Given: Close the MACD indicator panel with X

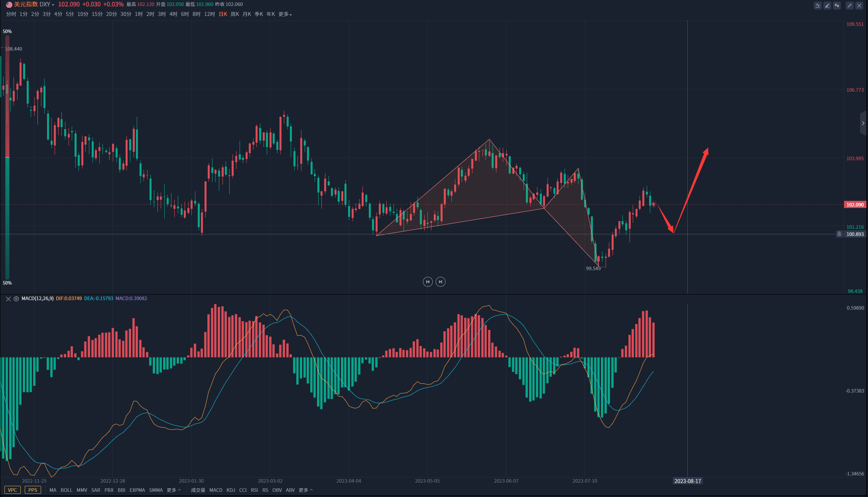Looking at the screenshot, I should pos(8,299).
